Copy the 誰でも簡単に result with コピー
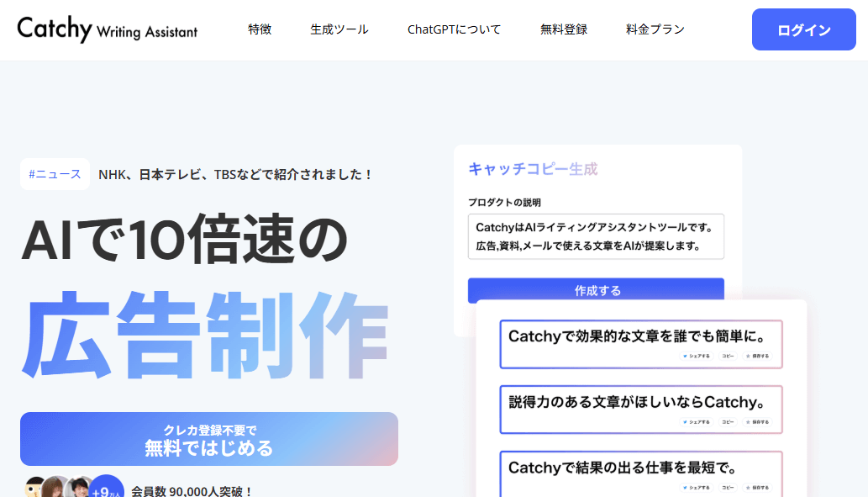Viewport: 868px width, 497px height. [x=728, y=357]
